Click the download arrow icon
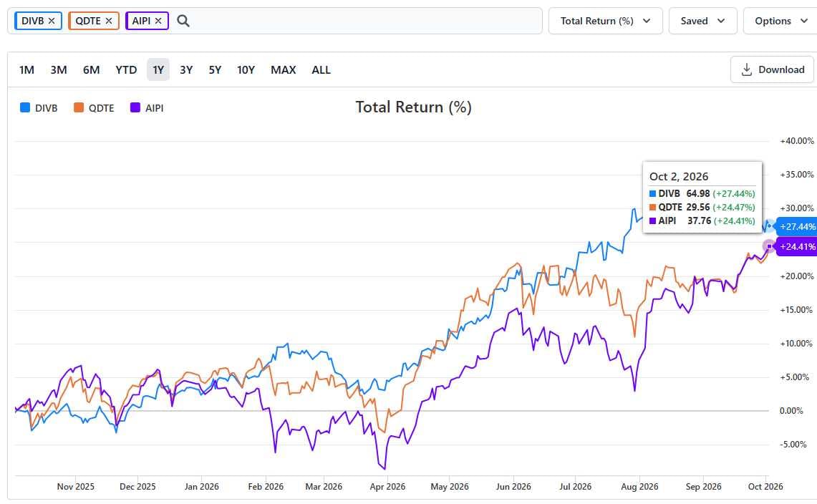Screen dimensions: 817x504 pyautogui.click(x=747, y=70)
